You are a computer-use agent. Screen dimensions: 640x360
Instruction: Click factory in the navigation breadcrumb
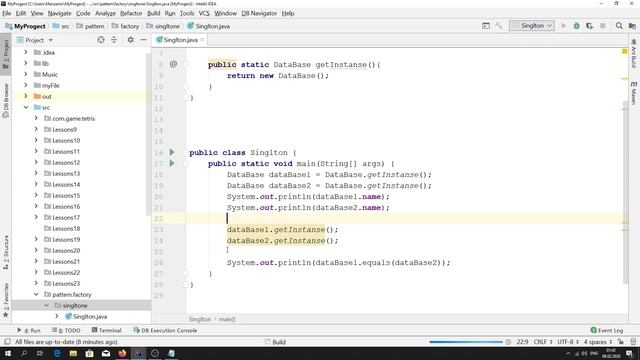coord(125,26)
